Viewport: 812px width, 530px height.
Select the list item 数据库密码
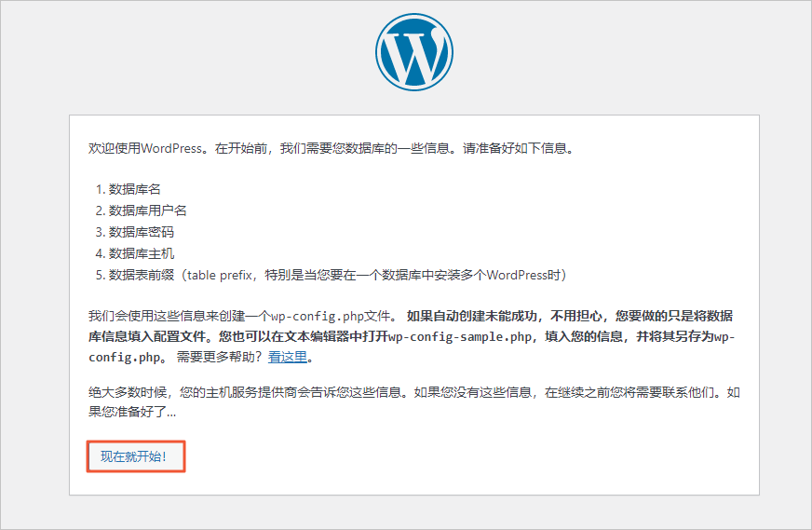141,232
